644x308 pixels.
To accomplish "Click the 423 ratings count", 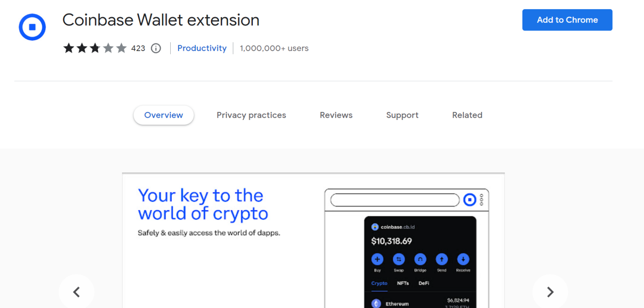I will [138, 48].
